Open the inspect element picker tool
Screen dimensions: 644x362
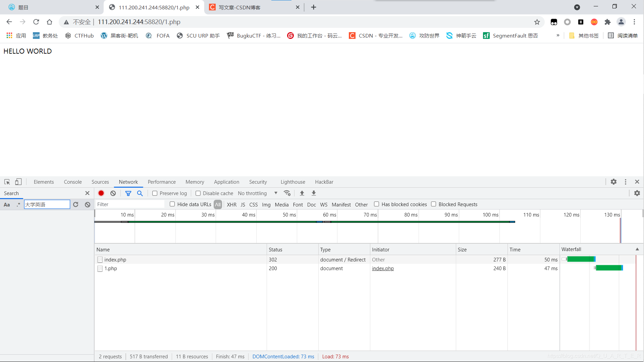pos(7,182)
